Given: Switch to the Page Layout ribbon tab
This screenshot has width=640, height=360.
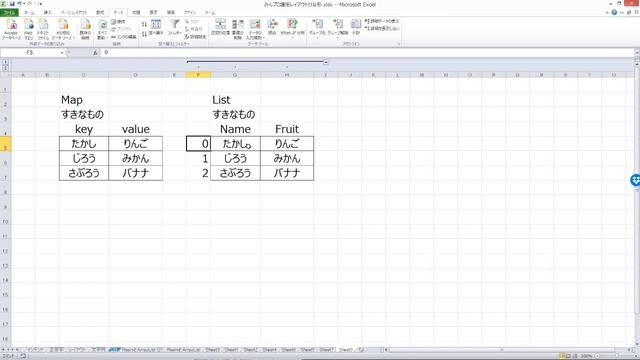Looking at the screenshot, I should 74,13.
